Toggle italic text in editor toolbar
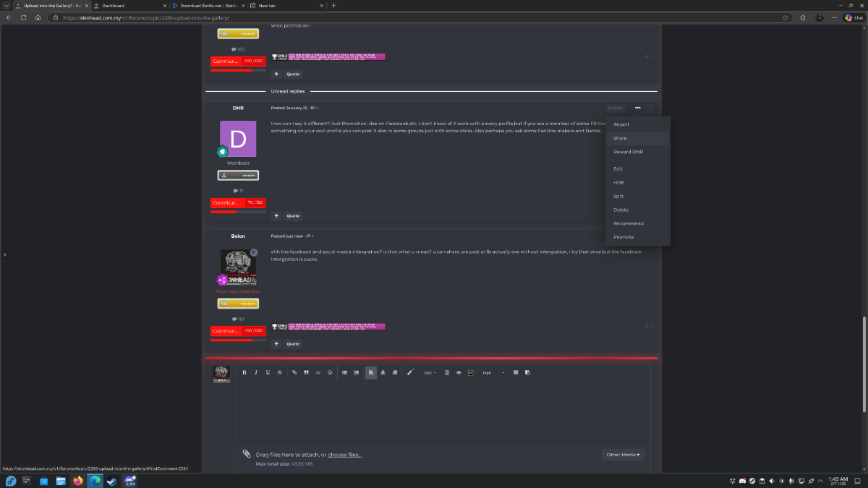The height and width of the screenshot is (488, 868). [256, 372]
